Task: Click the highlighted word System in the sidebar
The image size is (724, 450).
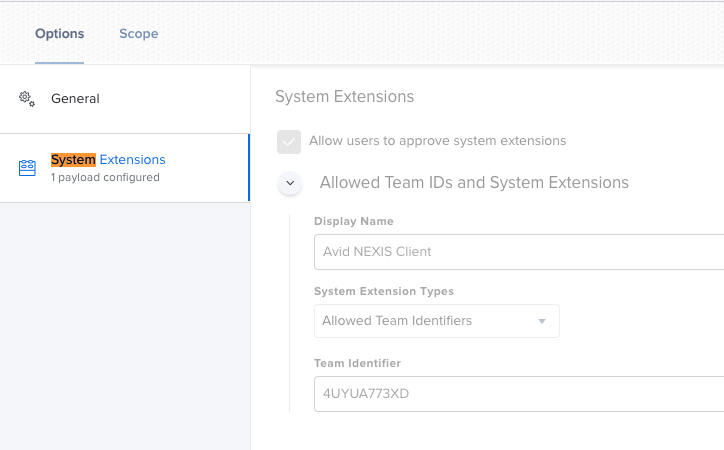Action: coord(73,160)
